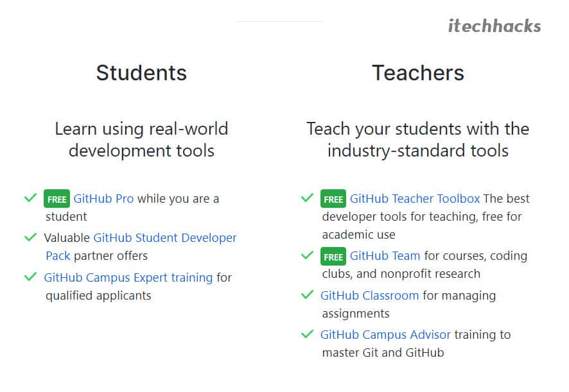The image size is (569, 392).
Task: Follow the GitHub Campus Expert training link
Action: point(128,278)
